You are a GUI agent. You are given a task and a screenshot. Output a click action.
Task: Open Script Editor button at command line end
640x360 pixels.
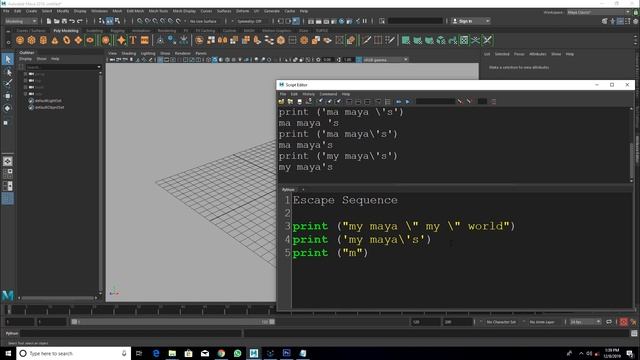coord(634,333)
